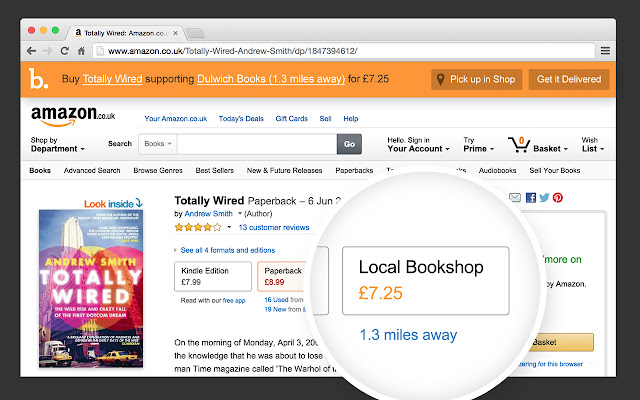
Task: Select New & Future Releases item
Action: [284, 171]
